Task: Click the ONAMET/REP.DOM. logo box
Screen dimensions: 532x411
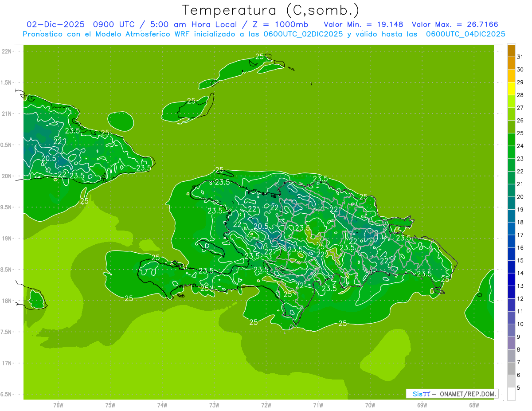Action: [x=452, y=394]
